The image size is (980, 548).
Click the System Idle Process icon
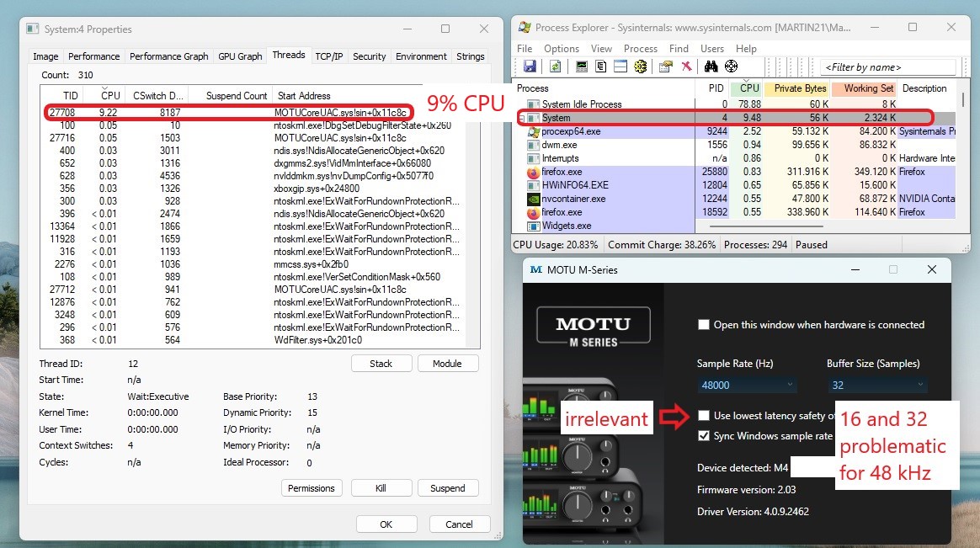point(533,104)
